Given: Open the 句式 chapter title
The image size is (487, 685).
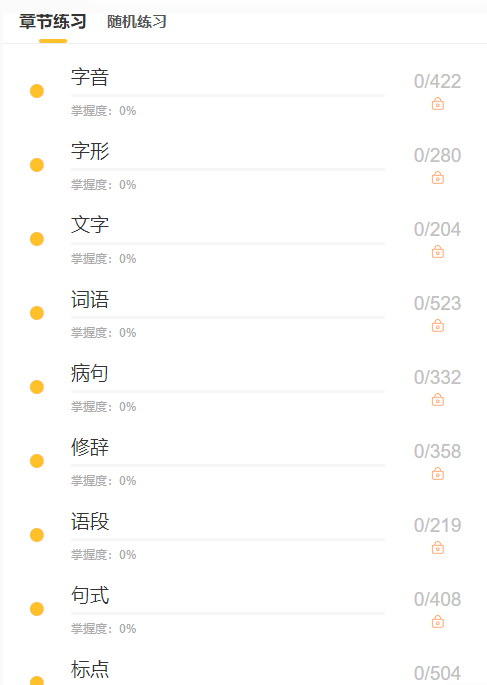Looking at the screenshot, I should 90,595.
